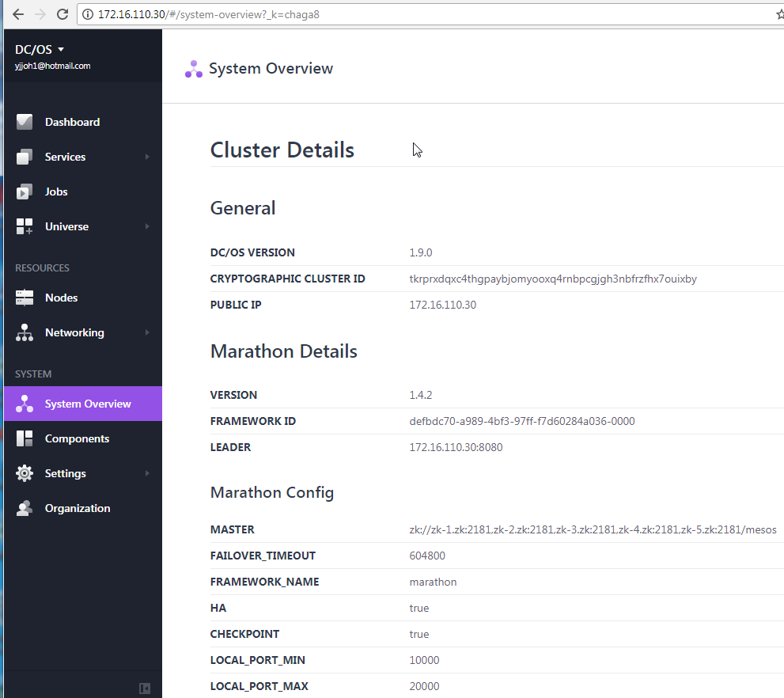Click the browser back button
784x698 pixels.
[18, 13]
